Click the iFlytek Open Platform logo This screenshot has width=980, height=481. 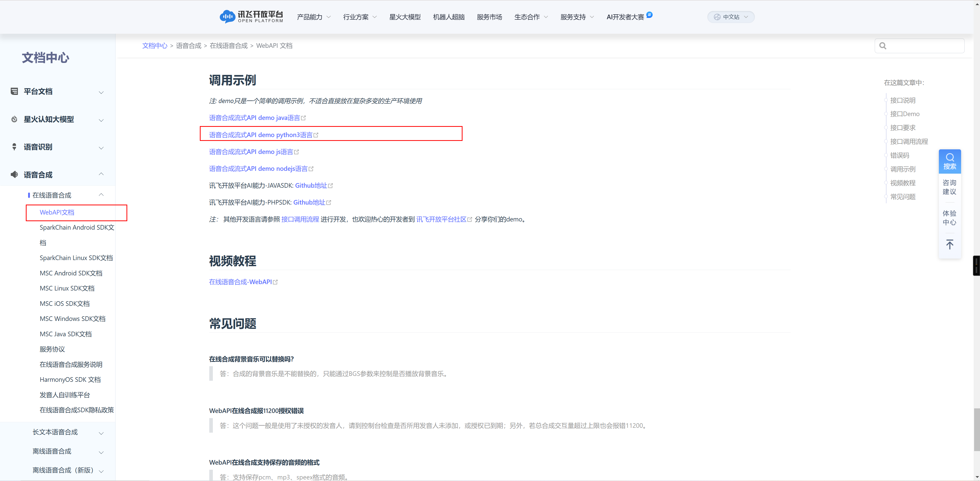(251, 17)
